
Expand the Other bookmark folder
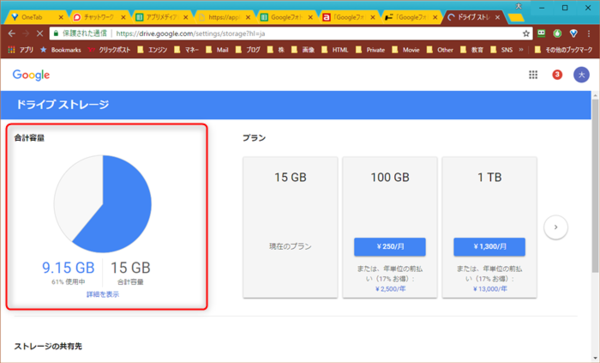coord(440,50)
